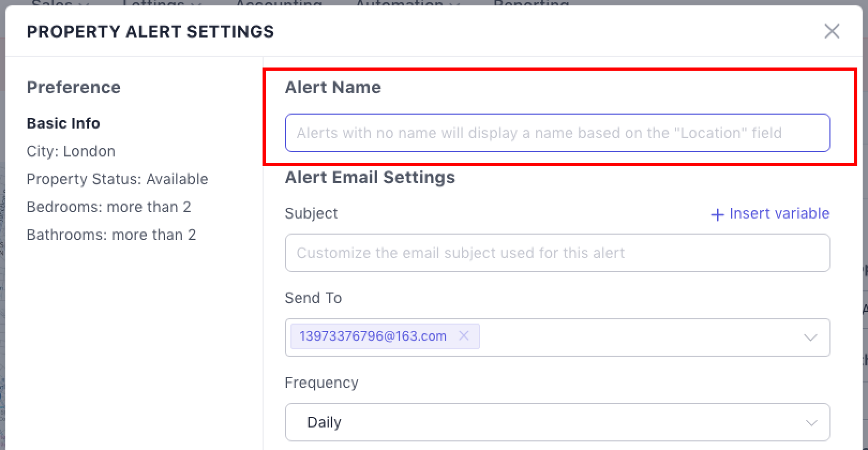Click the Alert Email Settings heading
The image size is (868, 450).
(370, 177)
